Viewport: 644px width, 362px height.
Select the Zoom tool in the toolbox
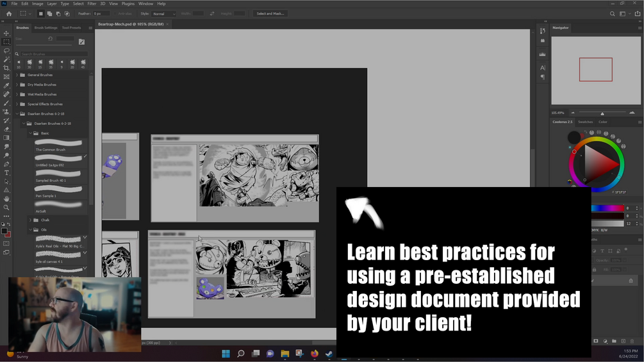coord(6,208)
